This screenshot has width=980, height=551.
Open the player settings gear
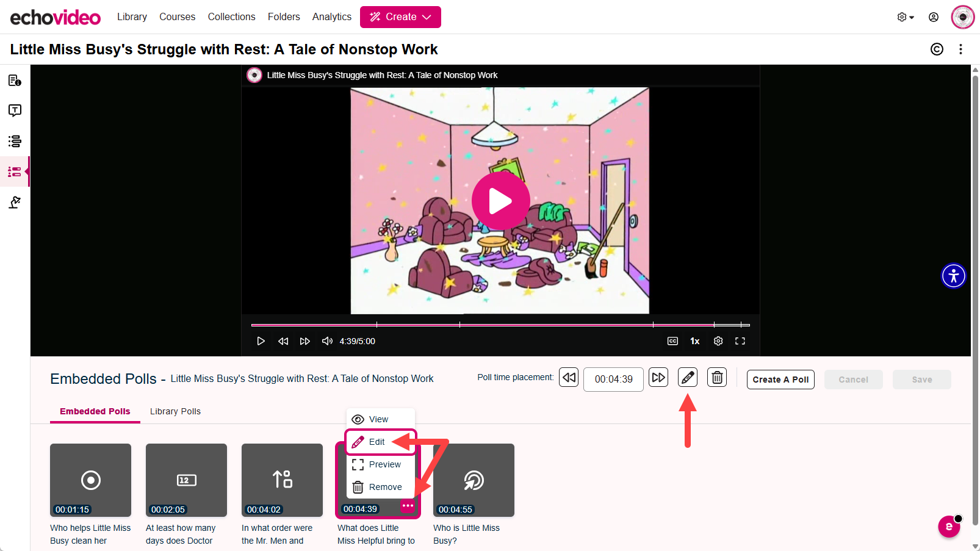(x=718, y=341)
